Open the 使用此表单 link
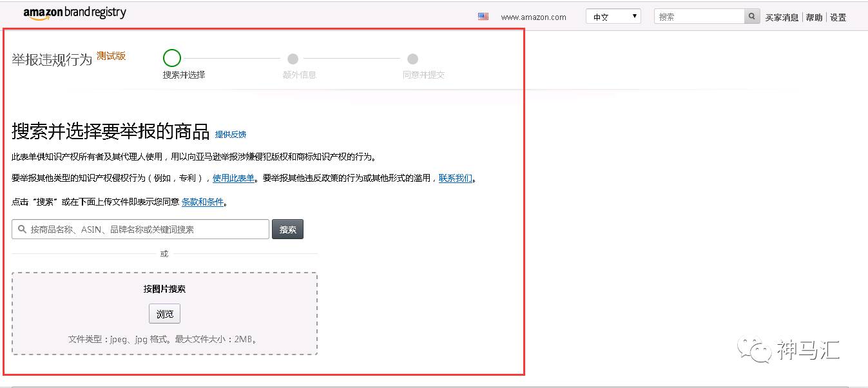868x388 pixels. (x=233, y=178)
